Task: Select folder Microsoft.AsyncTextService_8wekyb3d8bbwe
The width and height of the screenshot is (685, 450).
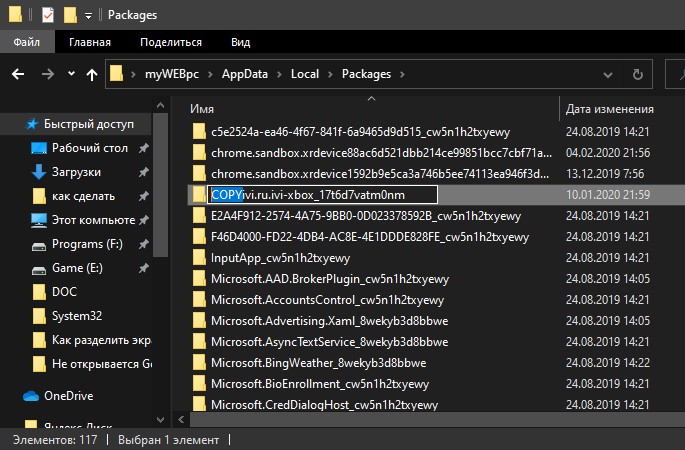Action: pyautogui.click(x=329, y=342)
